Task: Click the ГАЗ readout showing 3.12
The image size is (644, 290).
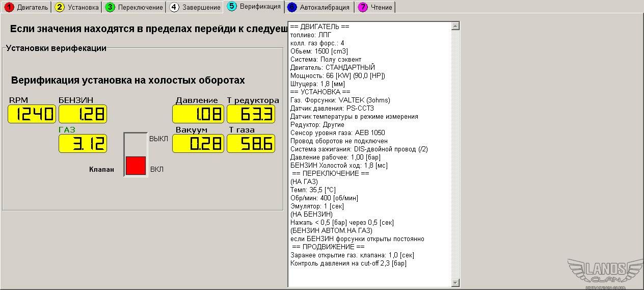Action: 83,143
